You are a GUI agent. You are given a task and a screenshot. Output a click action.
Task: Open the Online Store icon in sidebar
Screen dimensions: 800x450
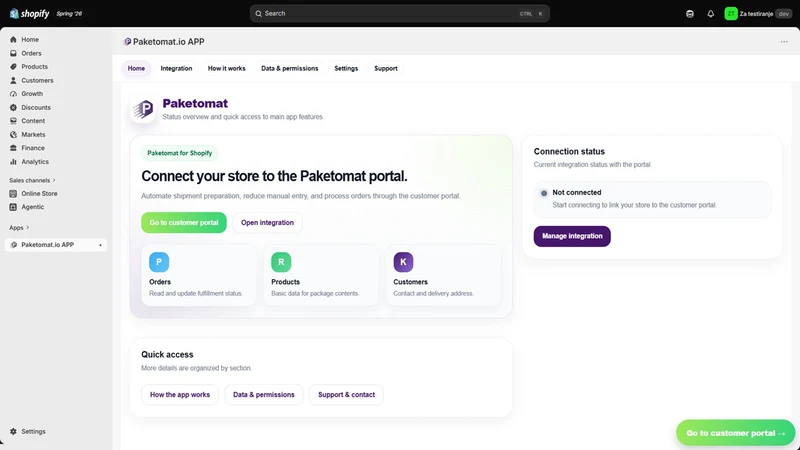click(x=13, y=193)
